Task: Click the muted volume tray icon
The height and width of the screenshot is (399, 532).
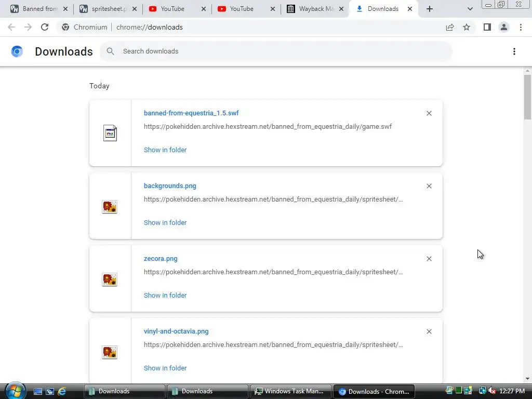Action: [492, 391]
